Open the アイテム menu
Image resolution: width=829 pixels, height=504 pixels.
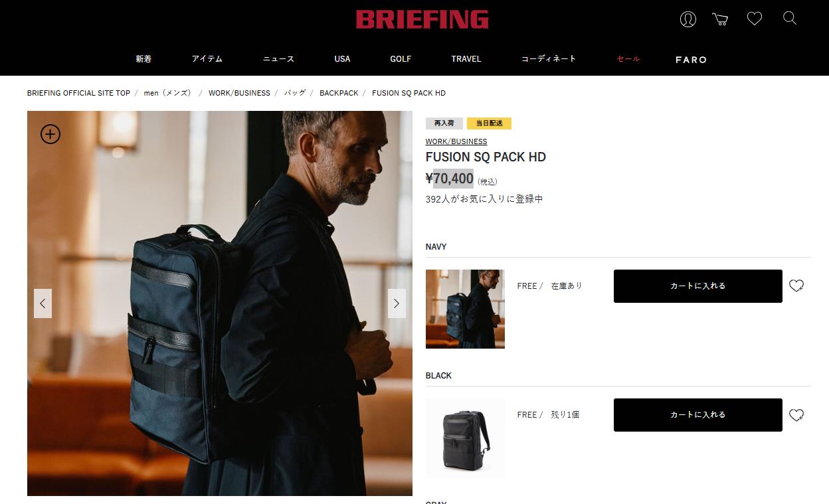(207, 59)
